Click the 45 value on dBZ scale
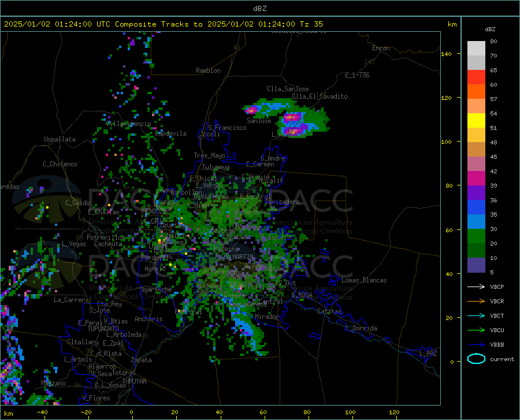Screen dimensions: 520x420 point(493,157)
